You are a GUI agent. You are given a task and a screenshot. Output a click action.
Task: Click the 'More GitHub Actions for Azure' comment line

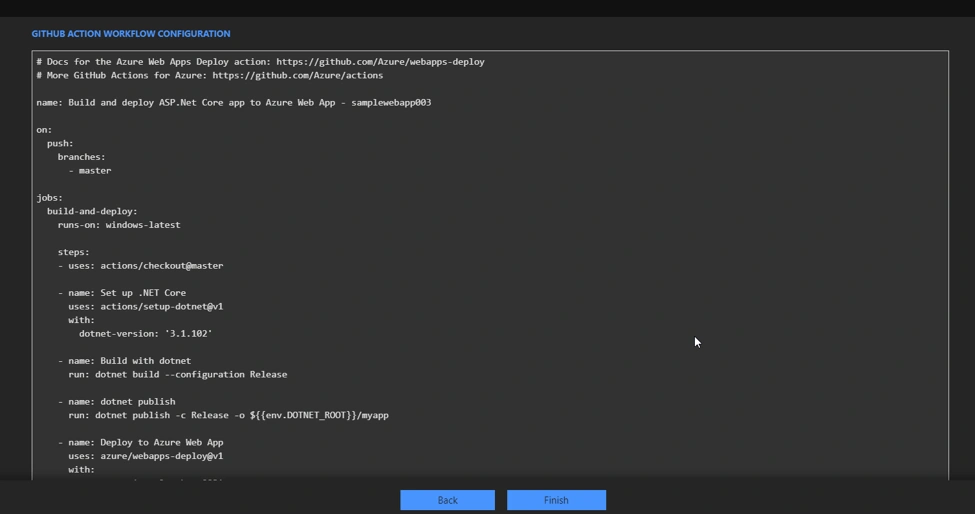click(210, 75)
